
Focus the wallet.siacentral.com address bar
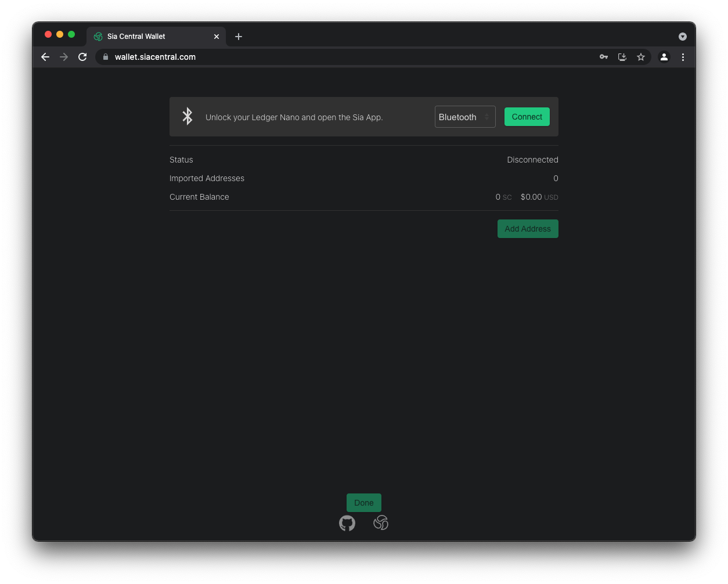coord(348,57)
